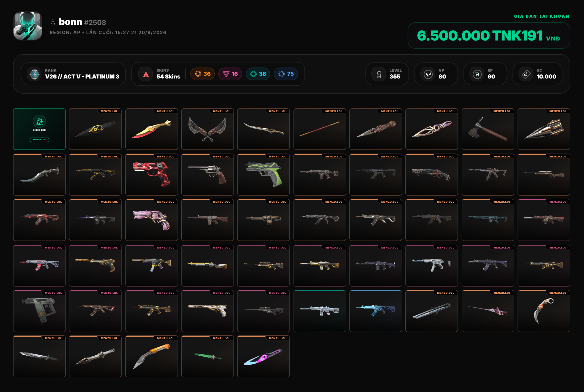Open the black kunai with gold emblem card
The width and height of the screenshot is (584, 392).
(x=95, y=129)
